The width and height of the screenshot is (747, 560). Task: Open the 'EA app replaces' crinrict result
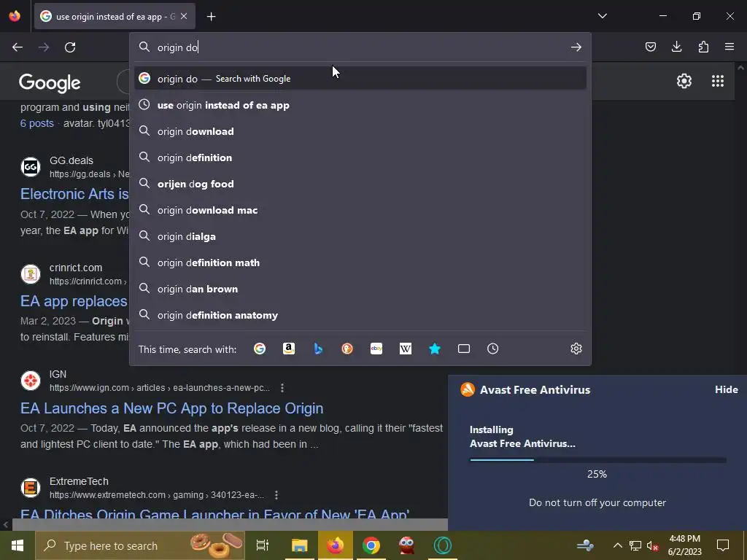click(x=74, y=301)
